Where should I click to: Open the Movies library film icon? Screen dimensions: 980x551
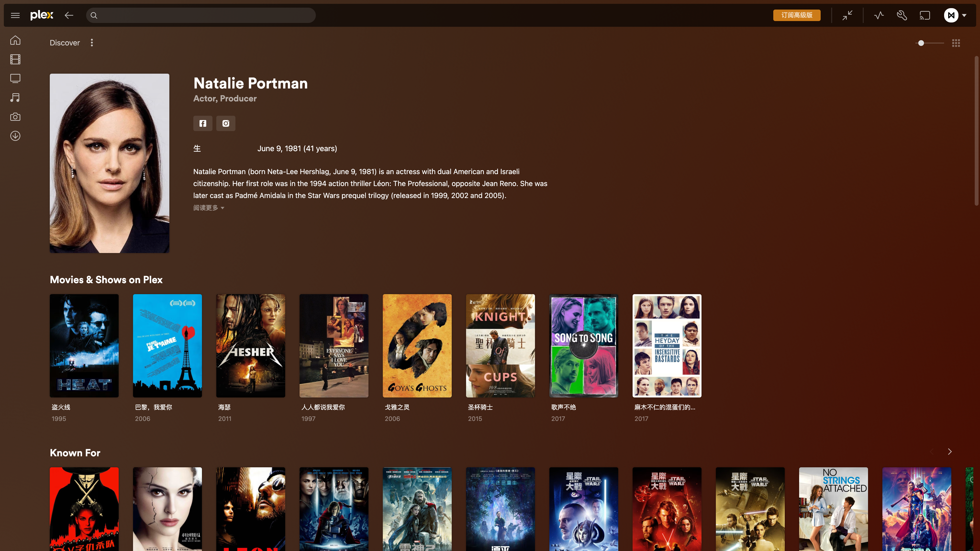(x=15, y=59)
